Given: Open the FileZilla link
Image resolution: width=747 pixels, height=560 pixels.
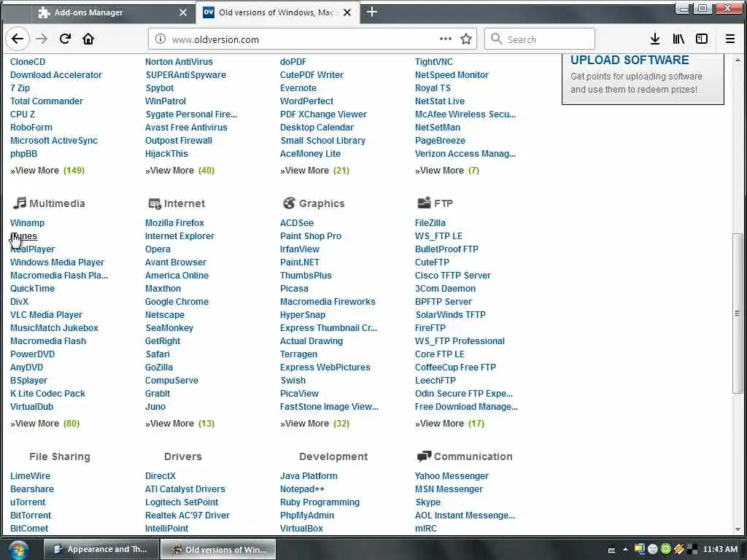Looking at the screenshot, I should (x=430, y=223).
